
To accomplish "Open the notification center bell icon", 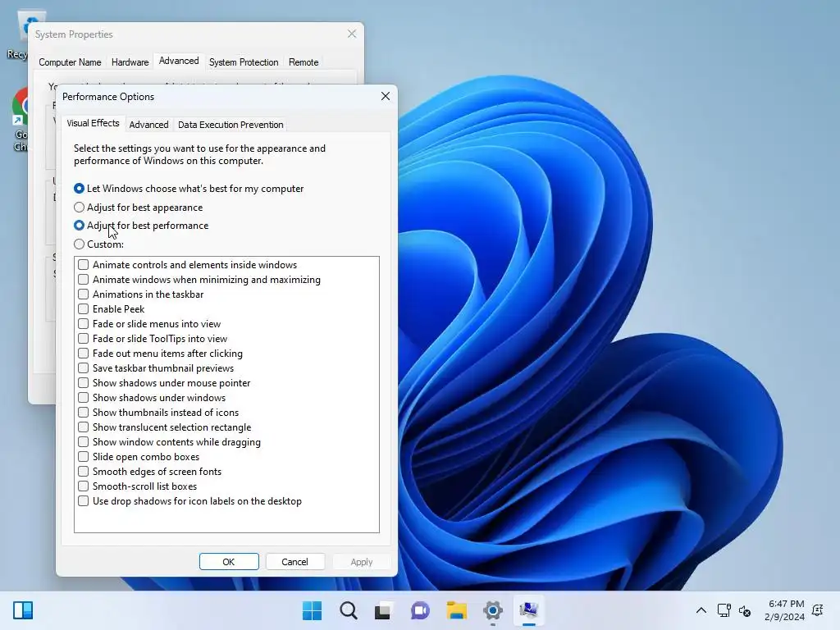I will click(x=818, y=610).
